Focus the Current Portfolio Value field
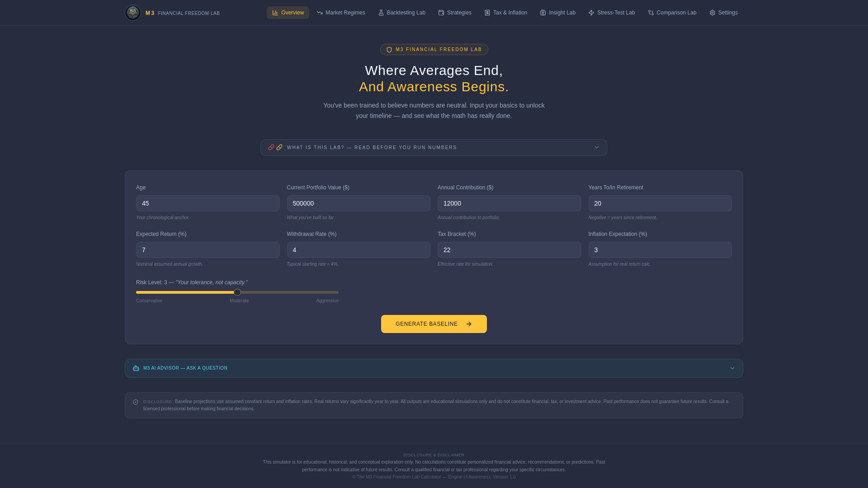Viewport: 868px width, 488px height. coord(359,203)
